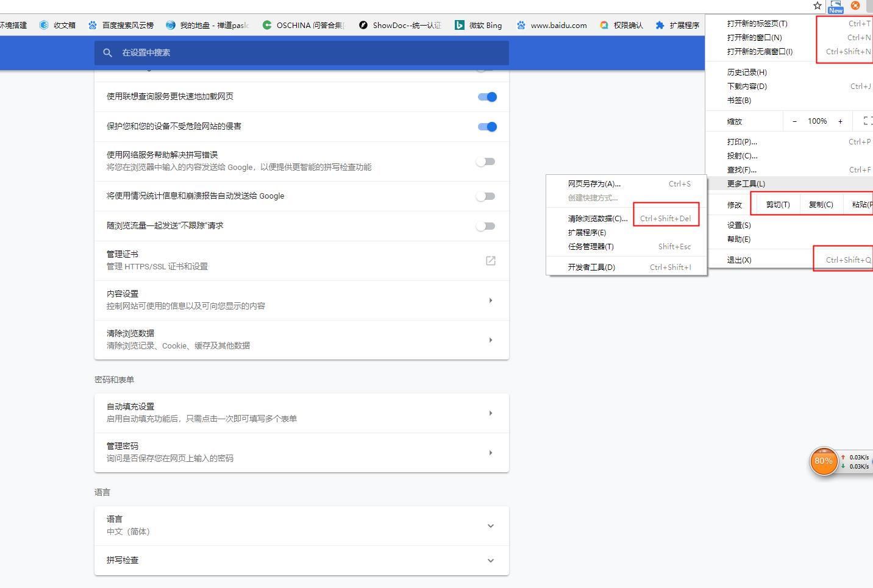Open 更多工具(L) submenu
This screenshot has height=588, width=873.
pyautogui.click(x=789, y=183)
